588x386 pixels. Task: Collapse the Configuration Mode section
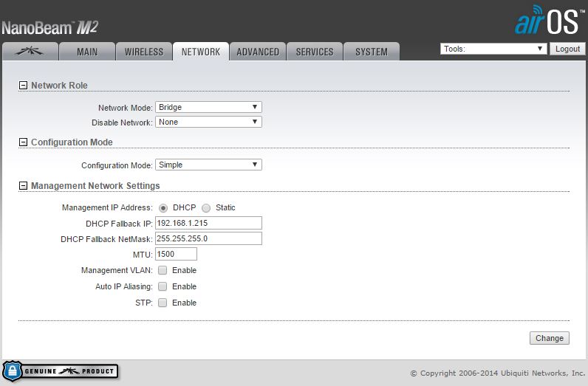[x=23, y=142]
